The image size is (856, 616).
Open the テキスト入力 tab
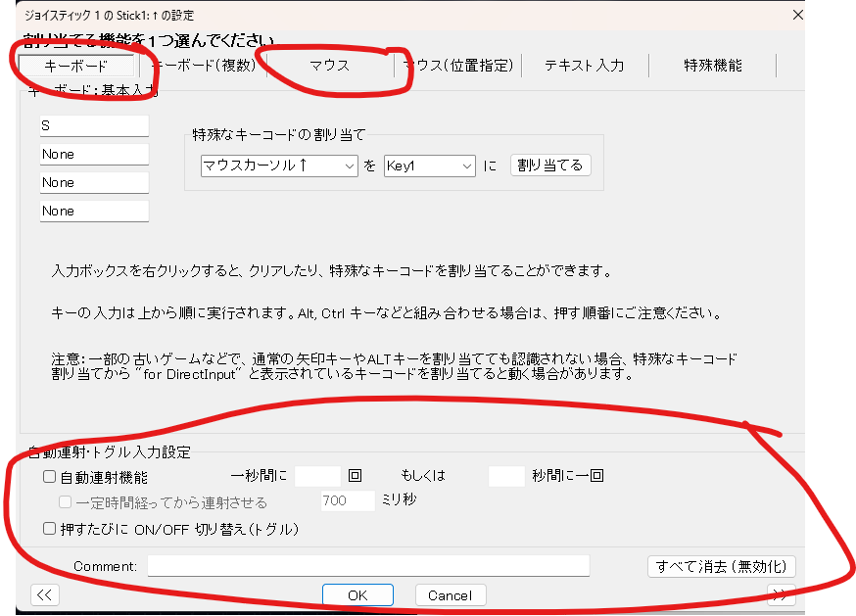point(584,66)
